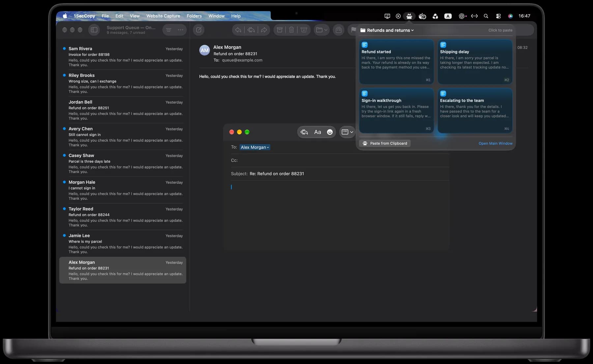Open the Aa text format options
The image size is (593, 364).
[x=318, y=132]
